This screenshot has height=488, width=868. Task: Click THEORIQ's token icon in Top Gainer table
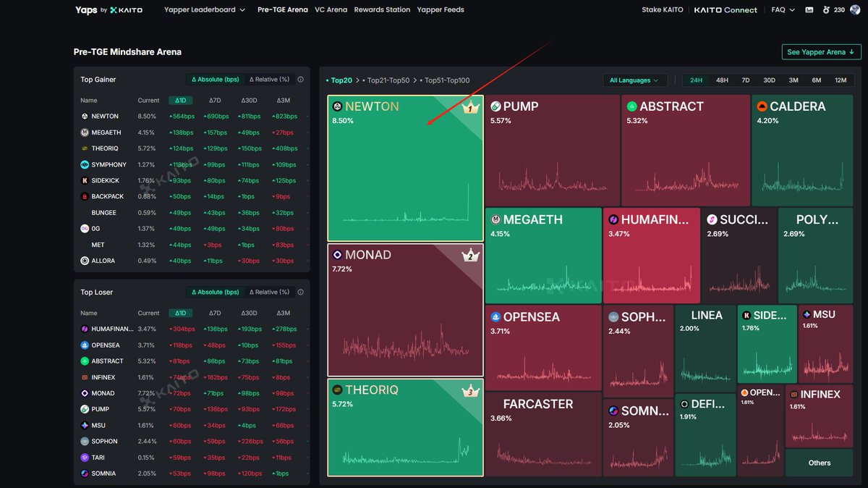point(85,148)
